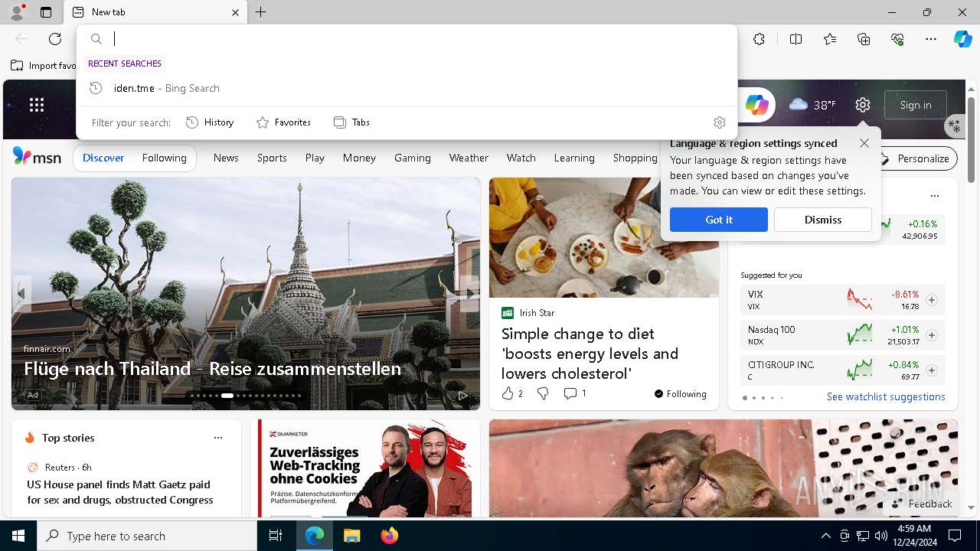The width and height of the screenshot is (980, 551).
Task: Open the News menu item
Action: [x=226, y=158]
